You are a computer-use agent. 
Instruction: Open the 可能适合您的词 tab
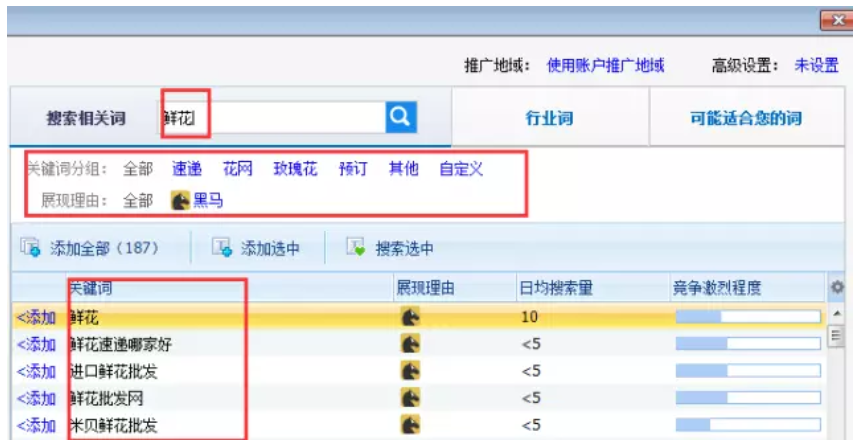746,118
